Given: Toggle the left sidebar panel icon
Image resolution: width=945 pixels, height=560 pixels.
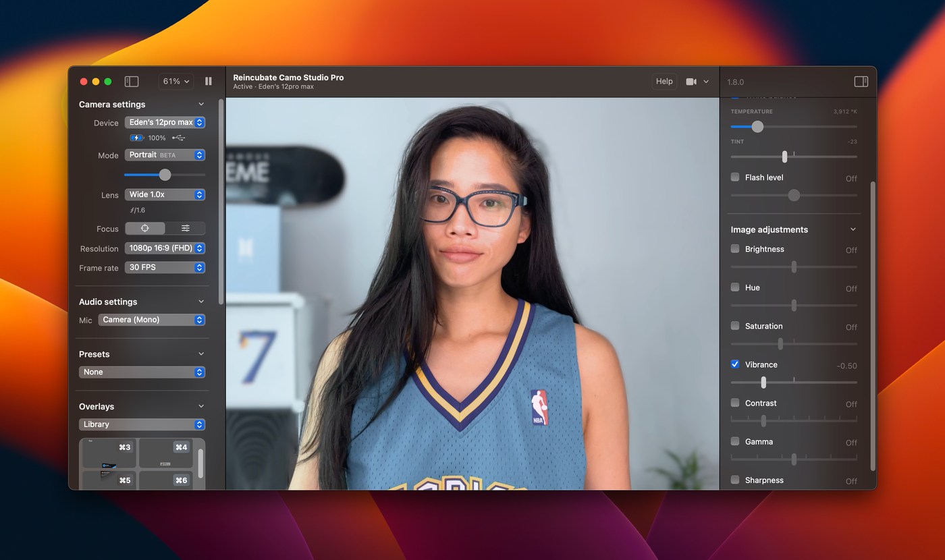Looking at the screenshot, I should (x=132, y=82).
